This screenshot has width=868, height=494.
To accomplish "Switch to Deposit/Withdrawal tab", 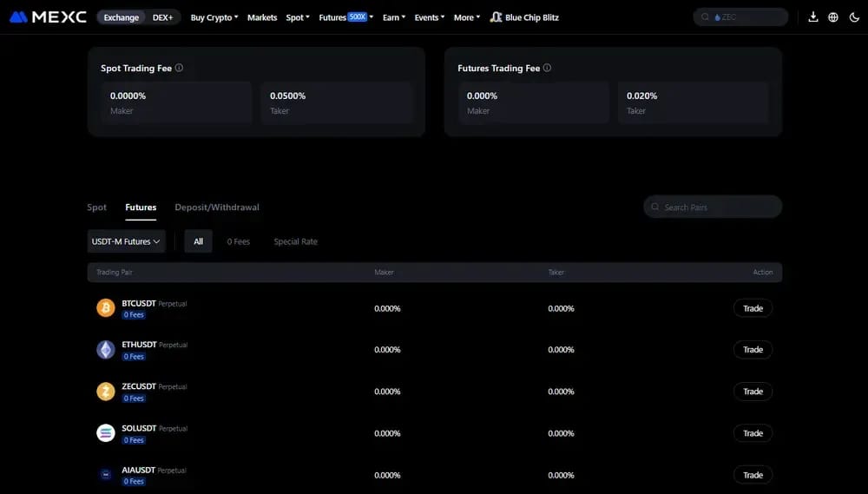I will coord(217,207).
